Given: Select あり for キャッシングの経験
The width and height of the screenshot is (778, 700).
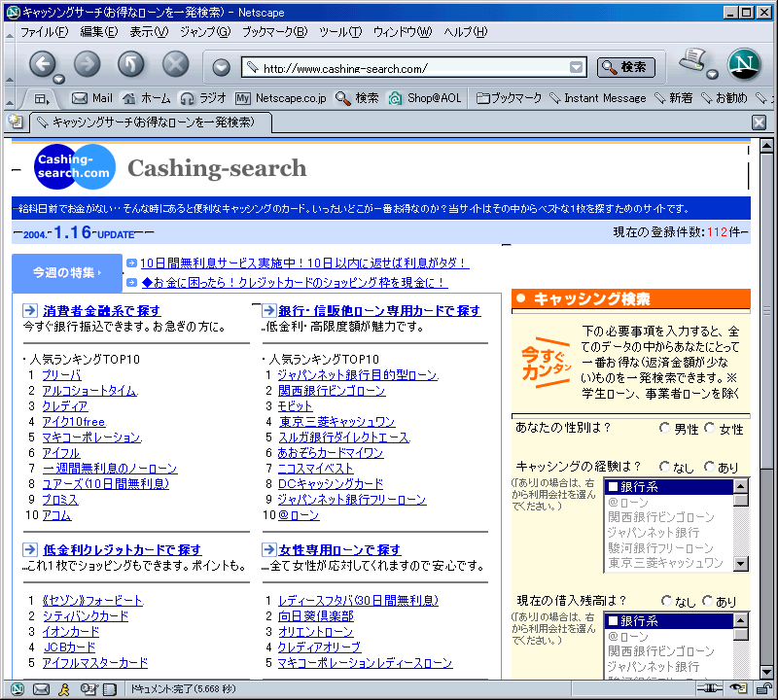Looking at the screenshot, I should tap(710, 467).
